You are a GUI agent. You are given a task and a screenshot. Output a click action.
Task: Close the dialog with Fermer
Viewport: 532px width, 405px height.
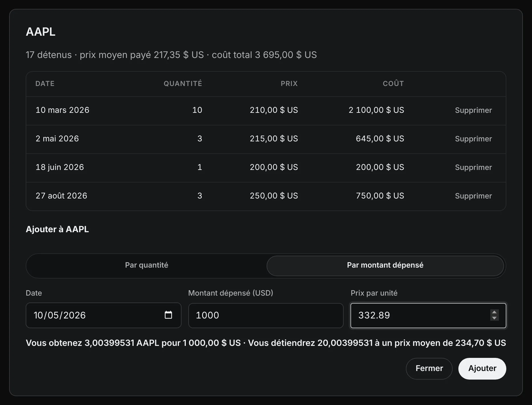click(429, 368)
